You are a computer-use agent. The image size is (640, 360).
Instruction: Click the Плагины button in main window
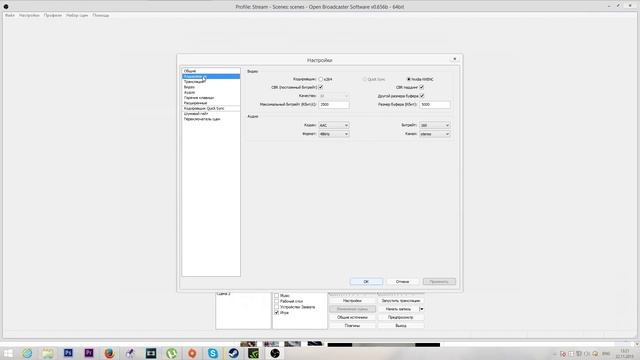click(x=352, y=326)
